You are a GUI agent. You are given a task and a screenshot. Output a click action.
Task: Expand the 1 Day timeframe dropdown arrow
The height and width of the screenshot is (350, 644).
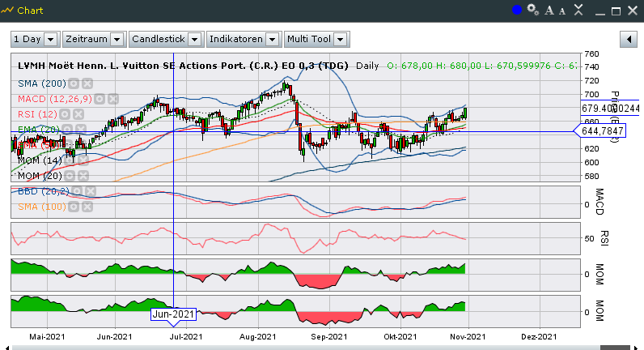point(50,40)
